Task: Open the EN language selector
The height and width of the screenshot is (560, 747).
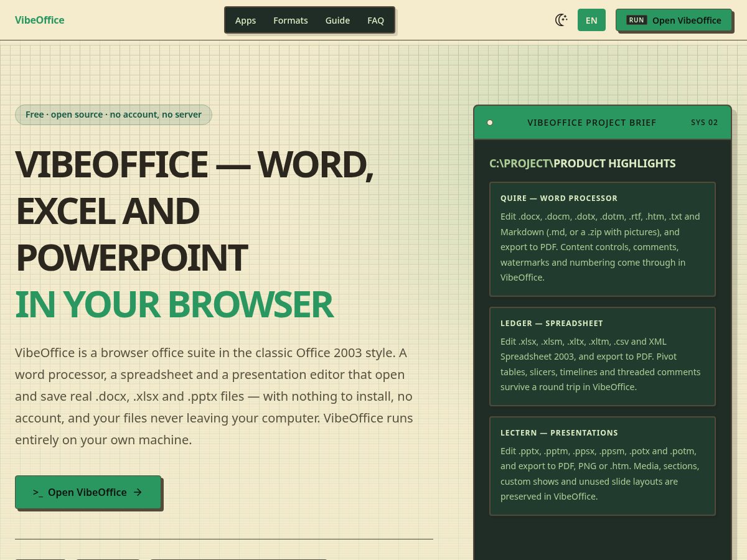Action: [591, 20]
